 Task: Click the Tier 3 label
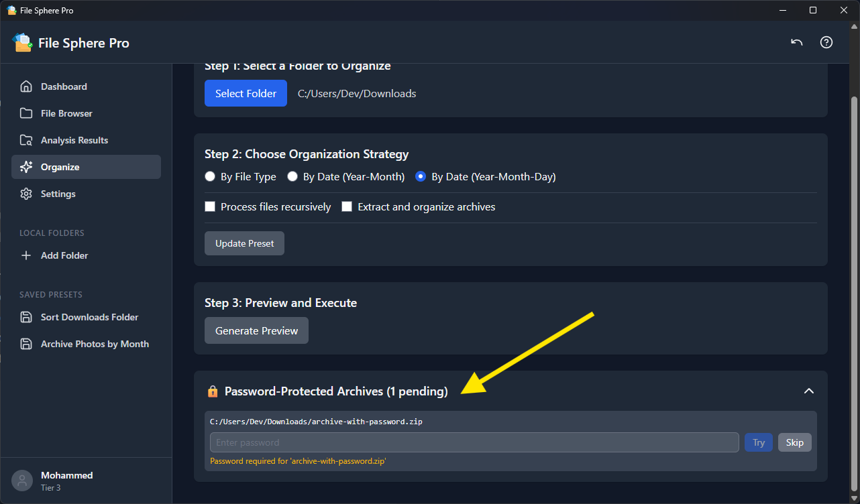click(x=51, y=488)
